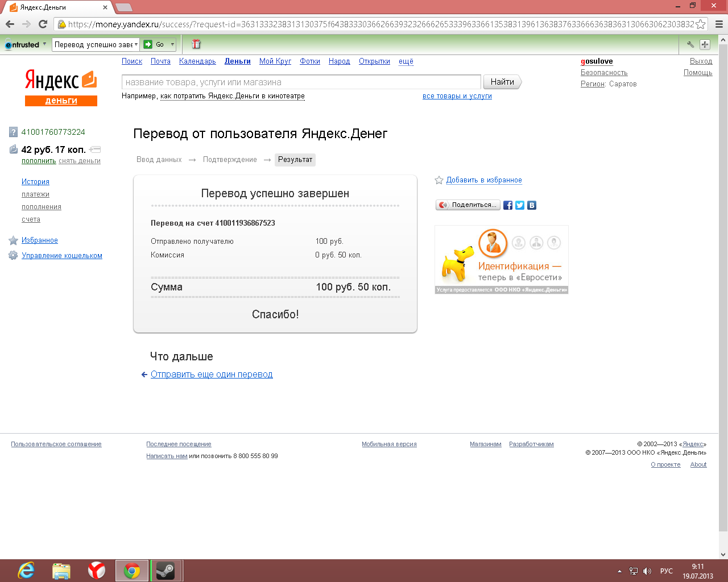Click the Отправить еще один перевод link
Image resolution: width=728 pixels, height=582 pixels.
click(212, 375)
